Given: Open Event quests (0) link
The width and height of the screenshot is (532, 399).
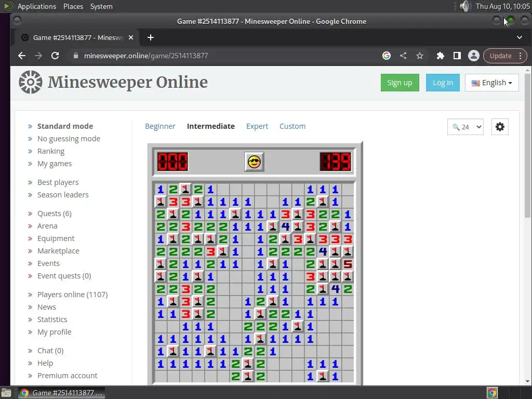Looking at the screenshot, I should (64, 276).
